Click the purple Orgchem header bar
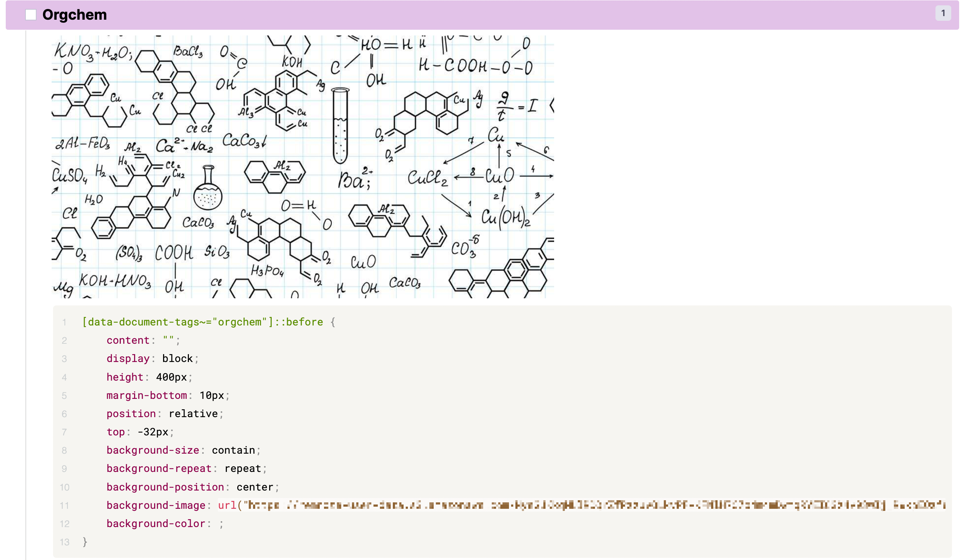Screen dimensions: 962x560 pyautogui.click(x=496, y=15)
